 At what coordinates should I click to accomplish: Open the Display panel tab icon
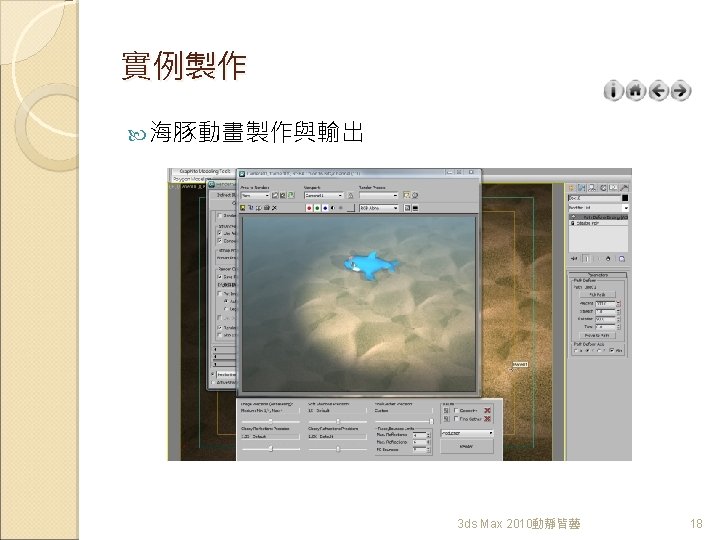(613, 188)
